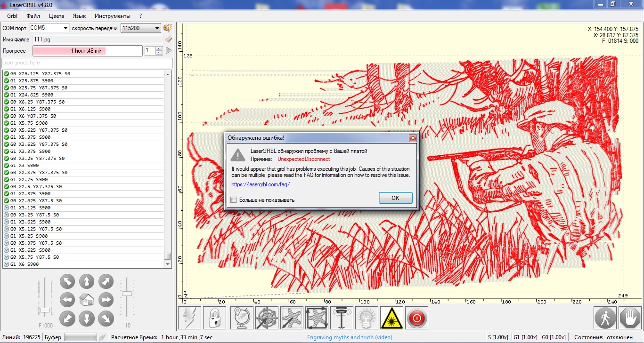This screenshot has height=343, width=644.
Task: Click the gcode list scroll-down arrow
Action: tap(168, 264)
